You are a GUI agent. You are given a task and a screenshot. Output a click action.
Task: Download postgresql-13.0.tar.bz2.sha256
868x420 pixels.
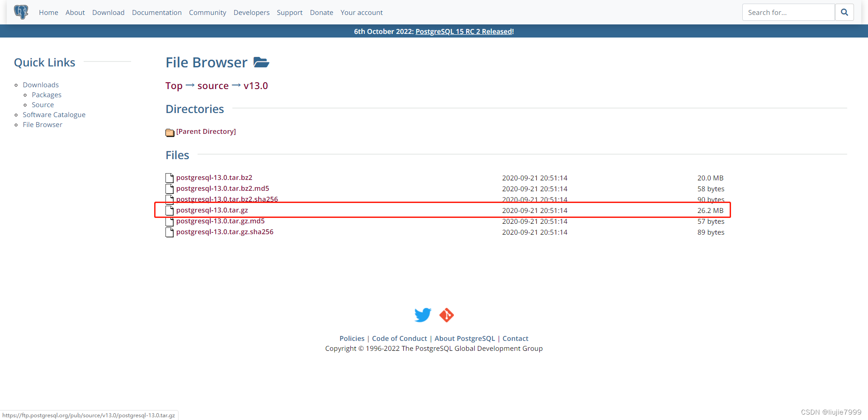click(x=227, y=199)
